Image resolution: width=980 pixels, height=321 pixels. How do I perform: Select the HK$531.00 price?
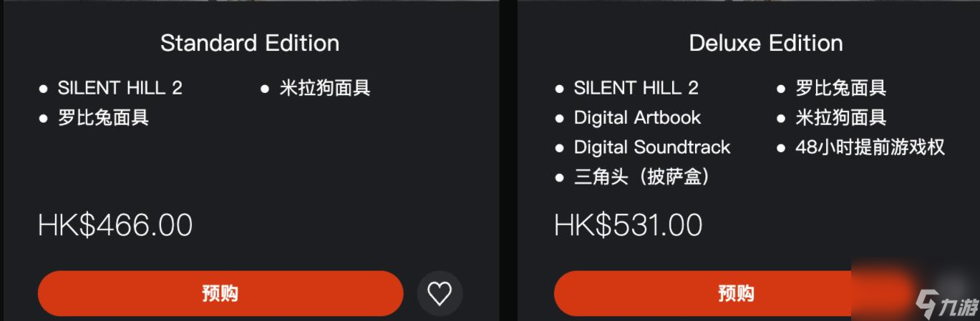click(628, 225)
